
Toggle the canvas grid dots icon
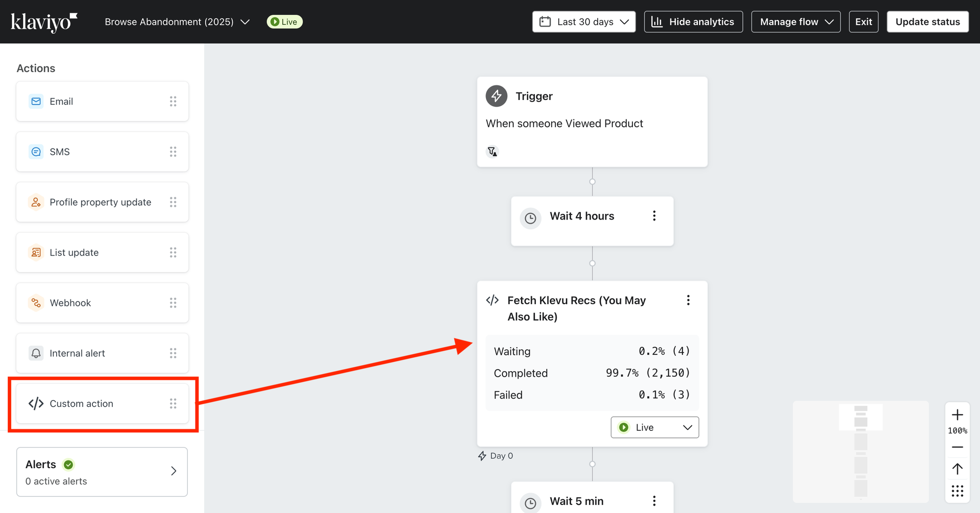pos(958,491)
